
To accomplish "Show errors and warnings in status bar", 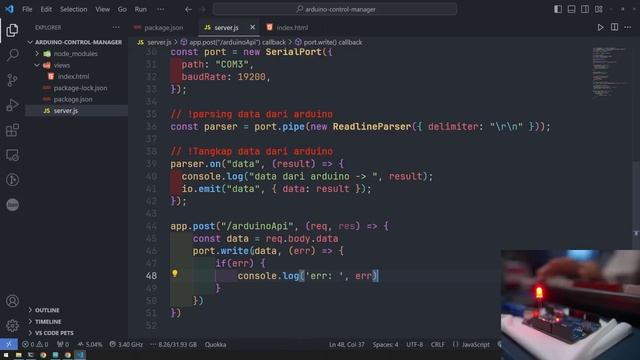I will coord(35,344).
